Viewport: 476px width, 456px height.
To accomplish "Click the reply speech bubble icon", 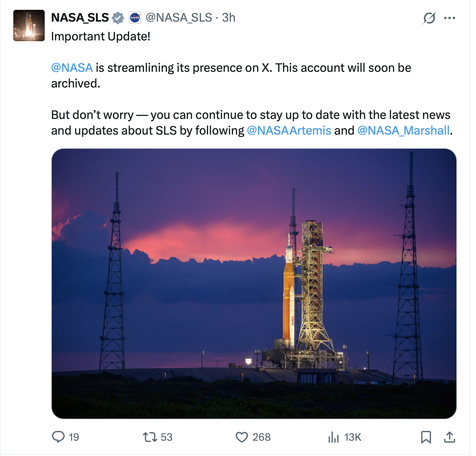I will point(58,437).
